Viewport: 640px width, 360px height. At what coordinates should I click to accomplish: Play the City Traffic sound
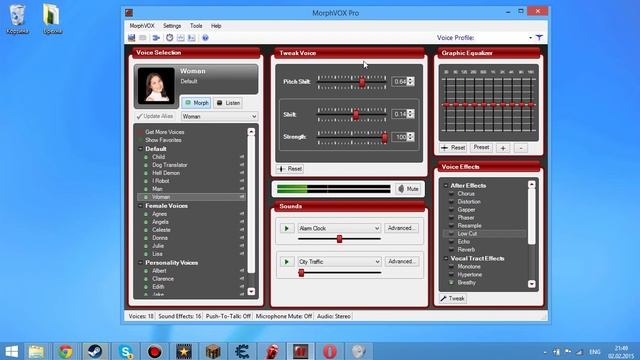tap(287, 262)
